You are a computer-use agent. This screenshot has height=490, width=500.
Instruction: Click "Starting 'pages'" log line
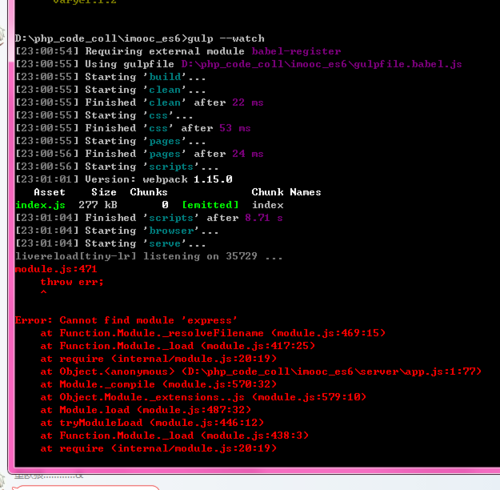pyautogui.click(x=111, y=141)
